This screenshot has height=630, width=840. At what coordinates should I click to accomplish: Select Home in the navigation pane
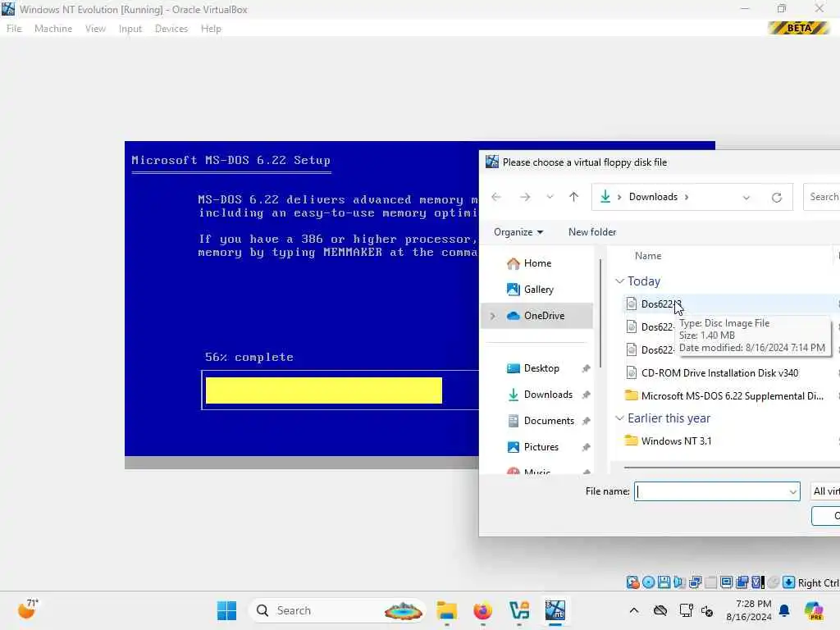tap(537, 263)
